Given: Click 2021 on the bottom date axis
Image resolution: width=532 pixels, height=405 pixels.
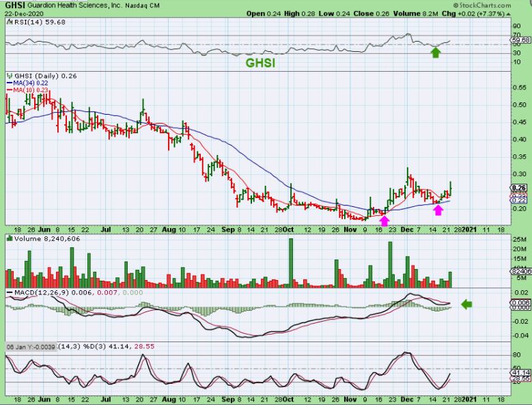Looking at the screenshot, I should pos(469,400).
